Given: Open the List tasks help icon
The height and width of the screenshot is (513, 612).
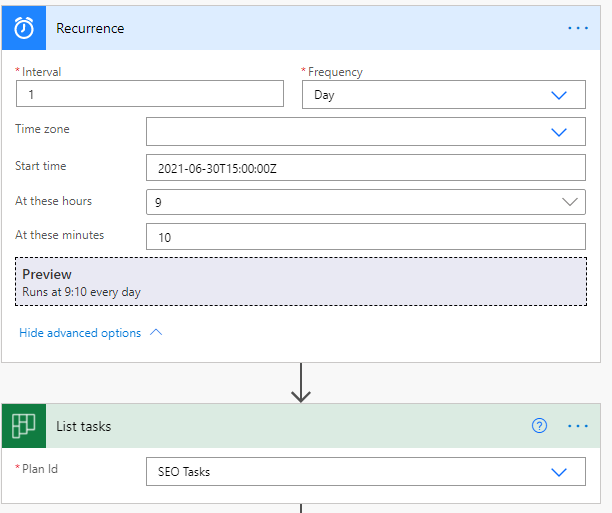Looking at the screenshot, I should 539,426.
